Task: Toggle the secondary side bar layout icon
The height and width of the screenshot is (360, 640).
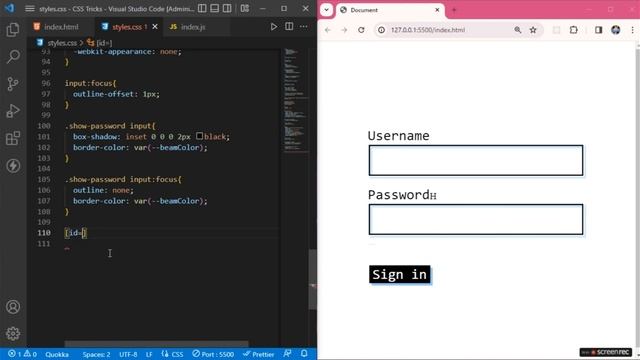Action: coord(227,8)
